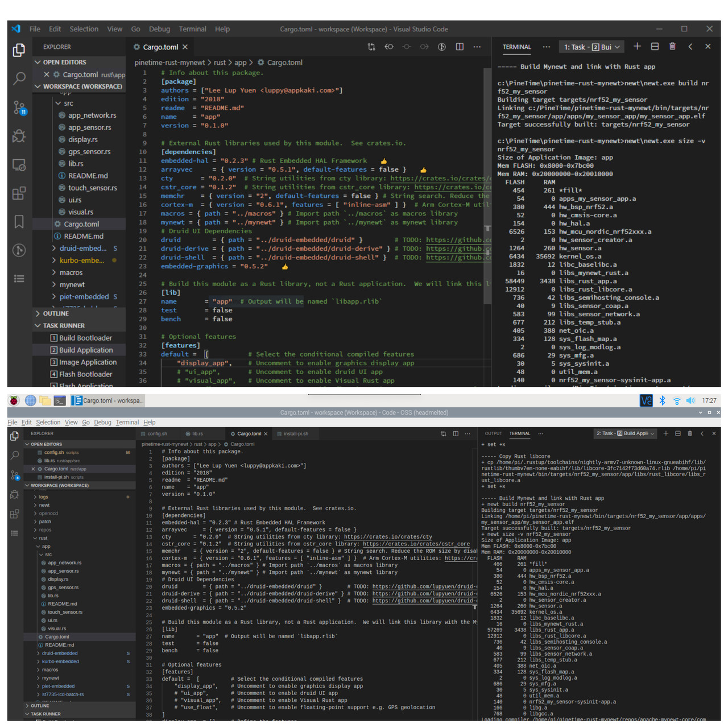728x728 pixels.
Task: Open Search view in upper VS Code window
Action: click(x=19, y=78)
